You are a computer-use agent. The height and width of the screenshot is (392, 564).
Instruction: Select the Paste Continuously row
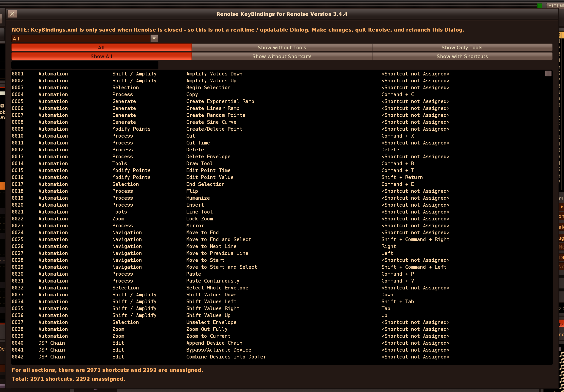click(212, 281)
